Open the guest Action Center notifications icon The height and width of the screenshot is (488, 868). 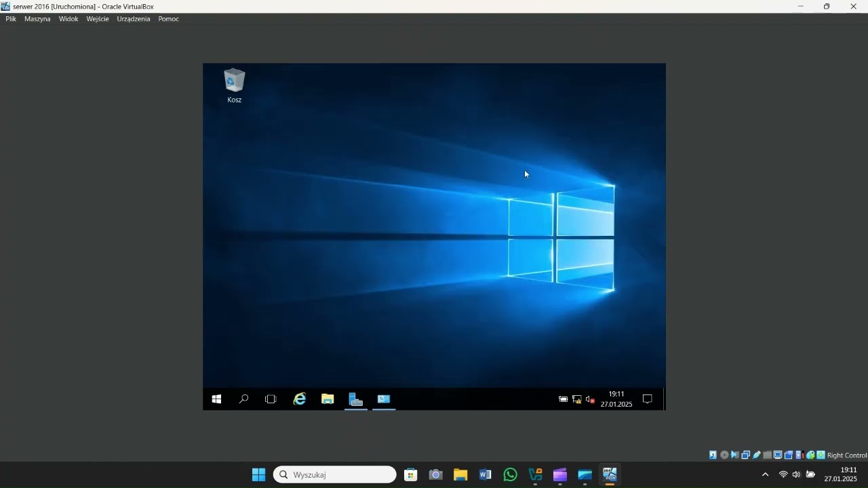[647, 399]
